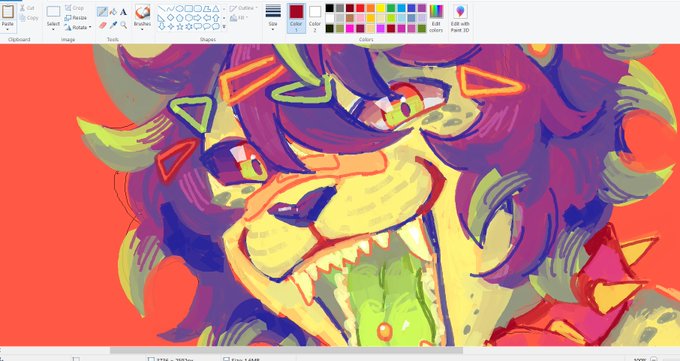Choose the Up arrow shape
The width and height of the screenshot is (680, 361).
pyautogui.click(x=216, y=18)
